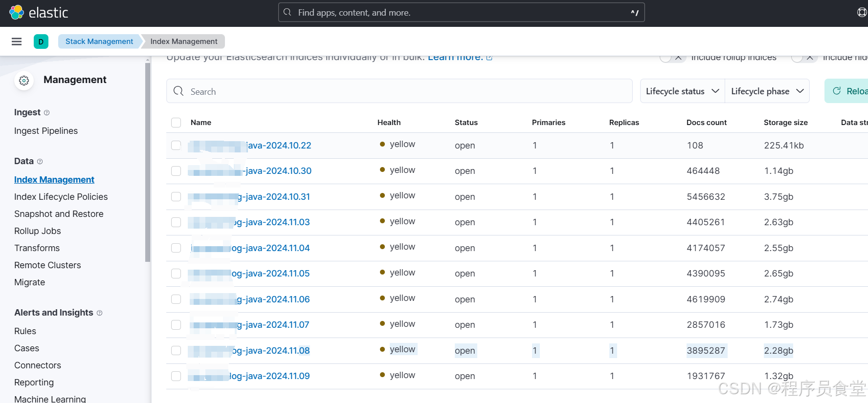Viewport: 868px width, 403px height.
Task: Sort by Docs count column header
Action: coord(707,123)
